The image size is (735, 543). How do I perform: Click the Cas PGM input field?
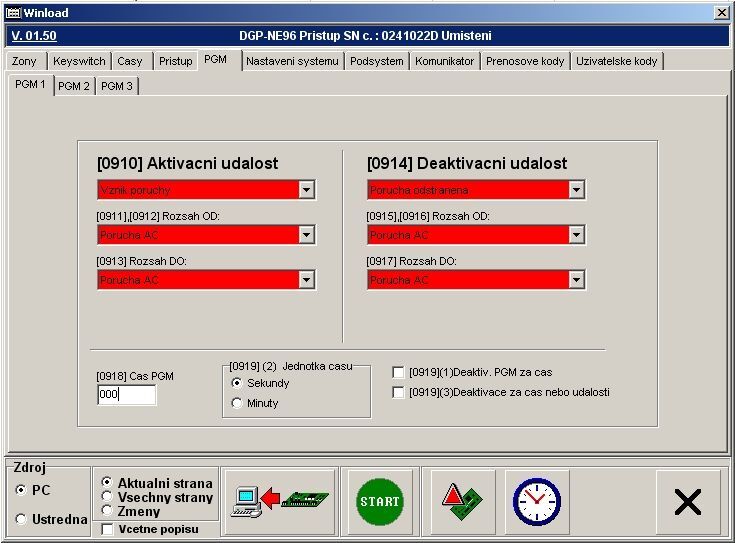(x=126, y=395)
